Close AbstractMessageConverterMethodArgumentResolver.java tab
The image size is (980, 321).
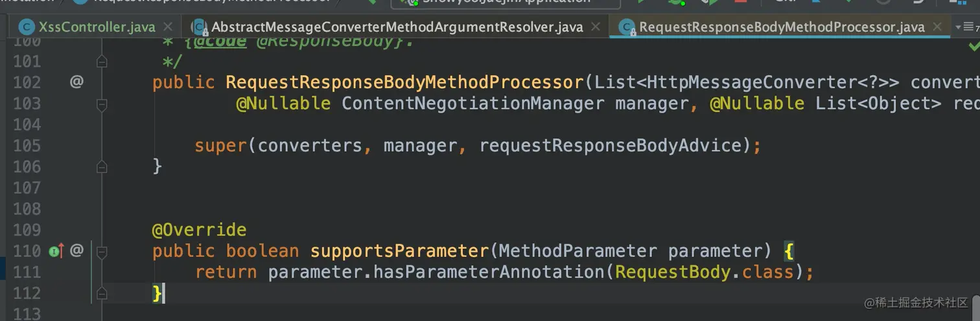pos(597,27)
